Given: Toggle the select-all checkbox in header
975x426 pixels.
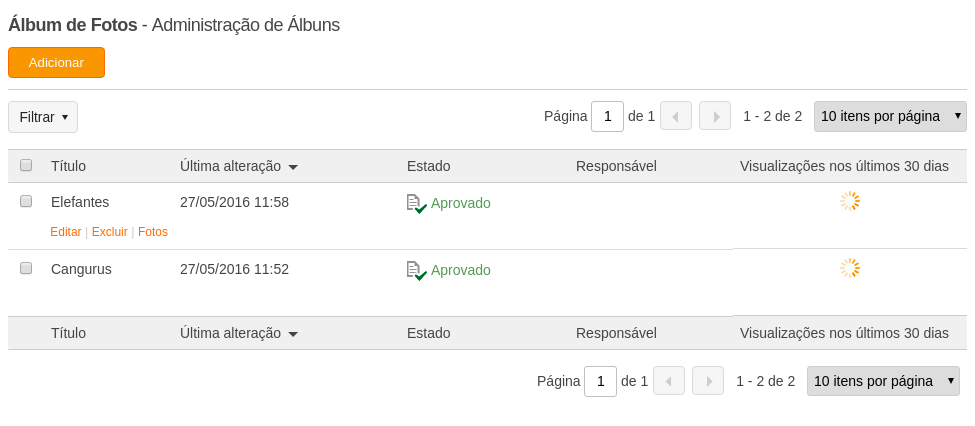Looking at the screenshot, I should [26, 165].
